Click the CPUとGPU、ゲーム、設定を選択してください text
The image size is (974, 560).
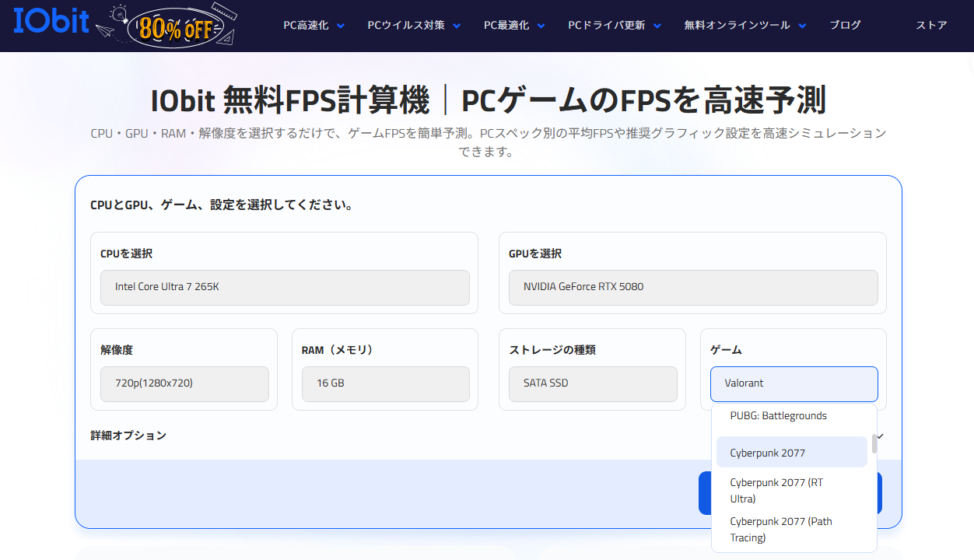(x=222, y=206)
